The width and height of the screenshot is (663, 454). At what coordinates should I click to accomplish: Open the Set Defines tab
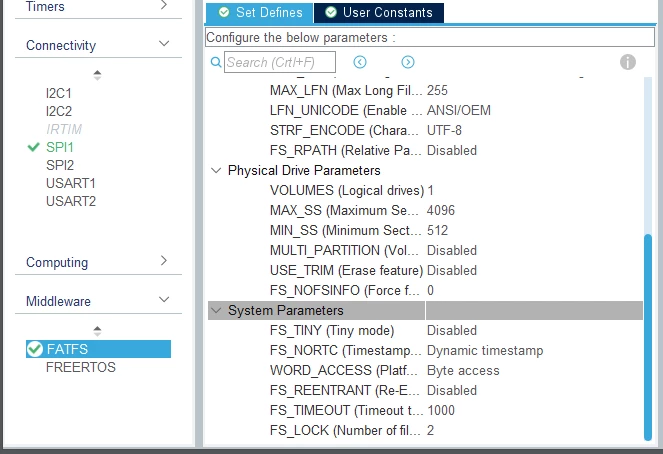(260, 13)
